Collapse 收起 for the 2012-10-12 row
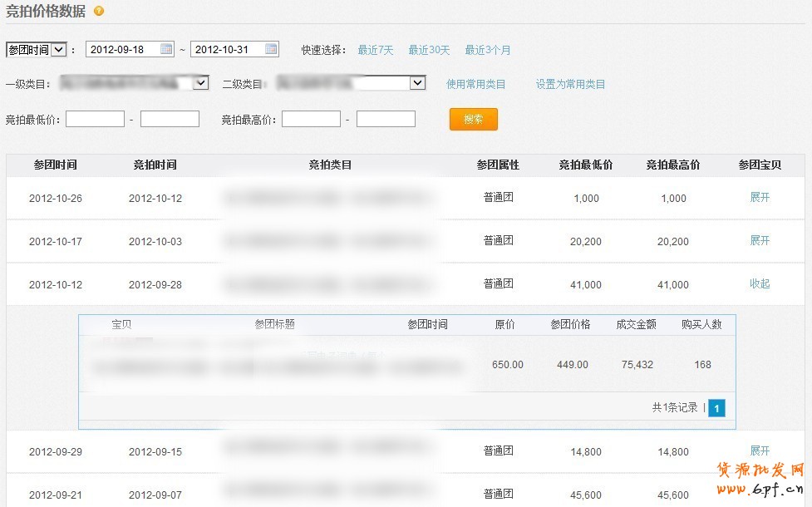 click(x=760, y=284)
